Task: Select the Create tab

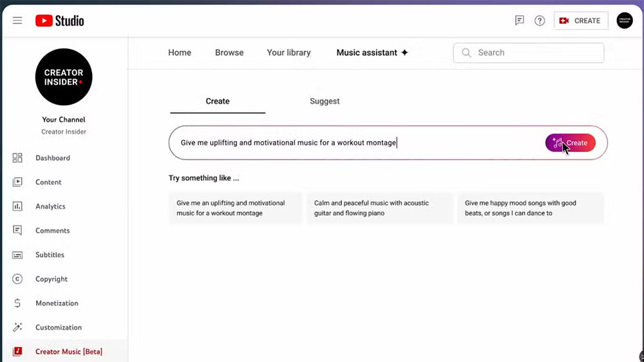Action: pyautogui.click(x=218, y=101)
